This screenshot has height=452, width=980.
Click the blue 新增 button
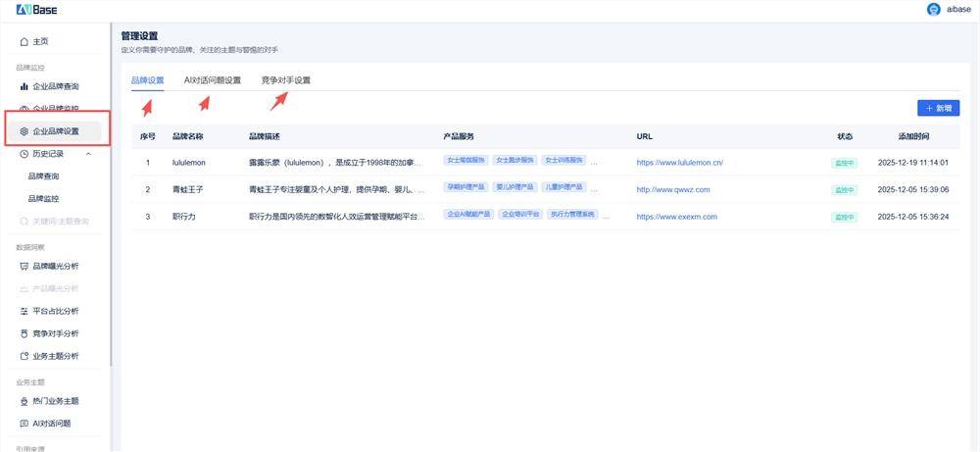[x=938, y=108]
